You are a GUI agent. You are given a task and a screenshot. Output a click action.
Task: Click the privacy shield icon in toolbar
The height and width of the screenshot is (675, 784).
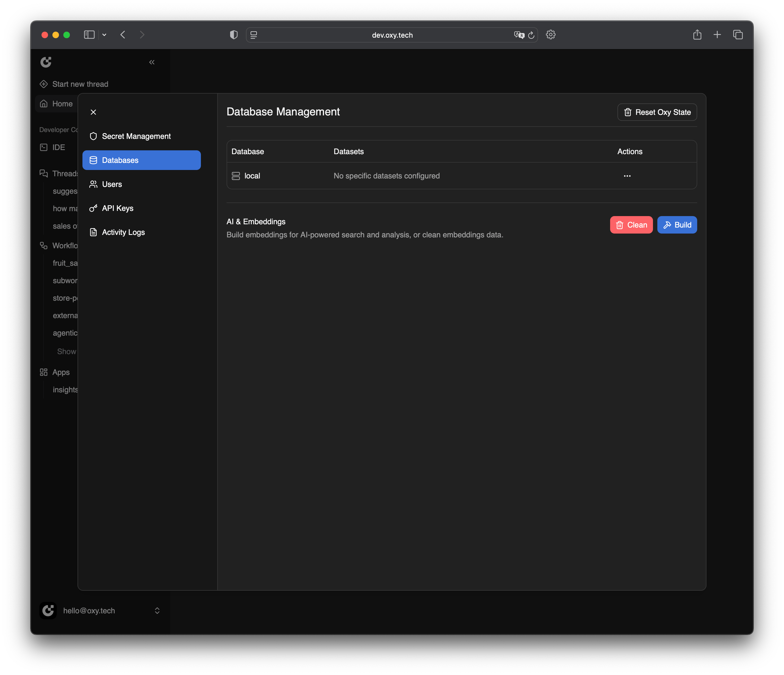(234, 35)
